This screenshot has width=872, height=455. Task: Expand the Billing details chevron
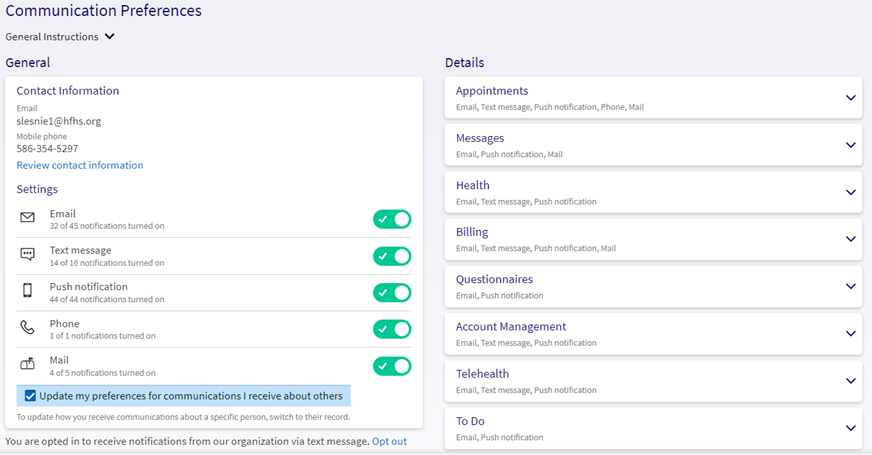(850, 239)
